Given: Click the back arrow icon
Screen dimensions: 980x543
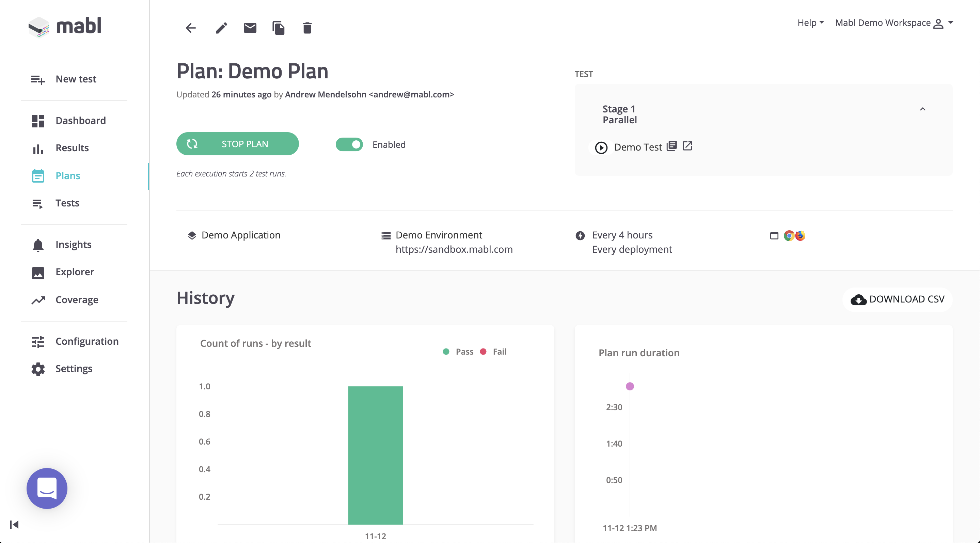Looking at the screenshot, I should pyautogui.click(x=191, y=28).
